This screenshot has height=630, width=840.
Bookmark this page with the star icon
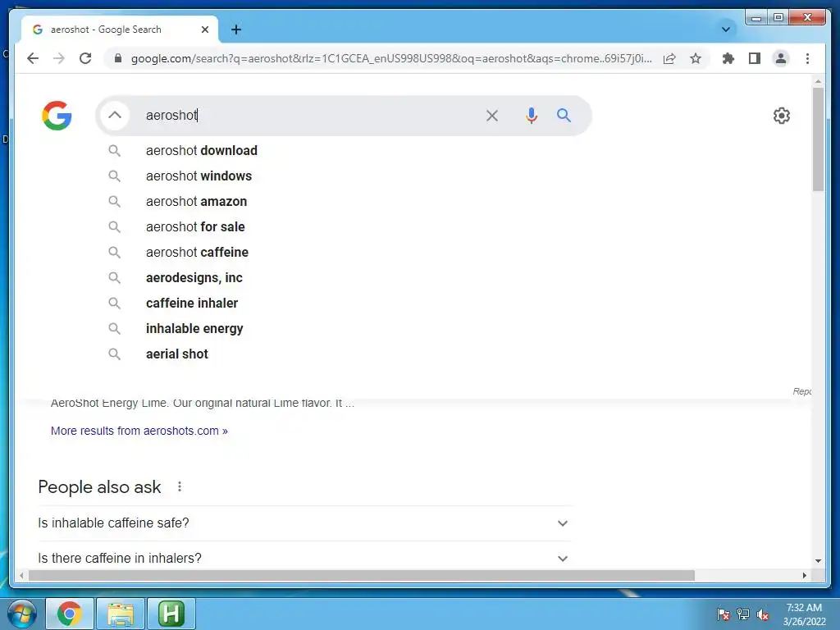[696, 58]
